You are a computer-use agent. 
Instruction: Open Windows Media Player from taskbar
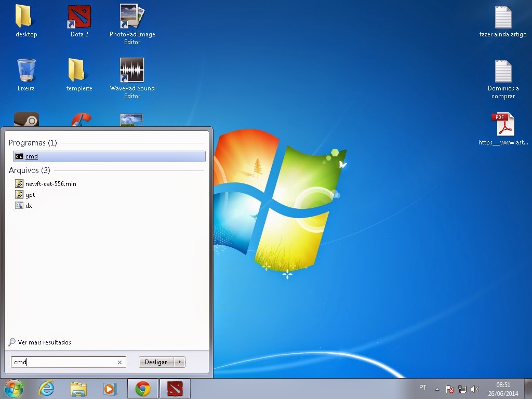(x=110, y=389)
